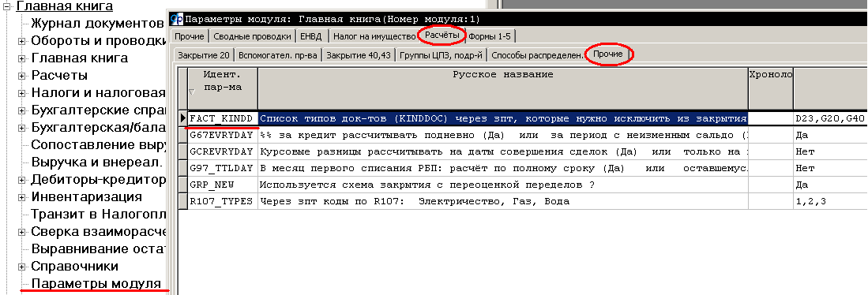The width and height of the screenshot is (868, 295).
Task: Expand the Справочники node
Action: tap(22, 267)
